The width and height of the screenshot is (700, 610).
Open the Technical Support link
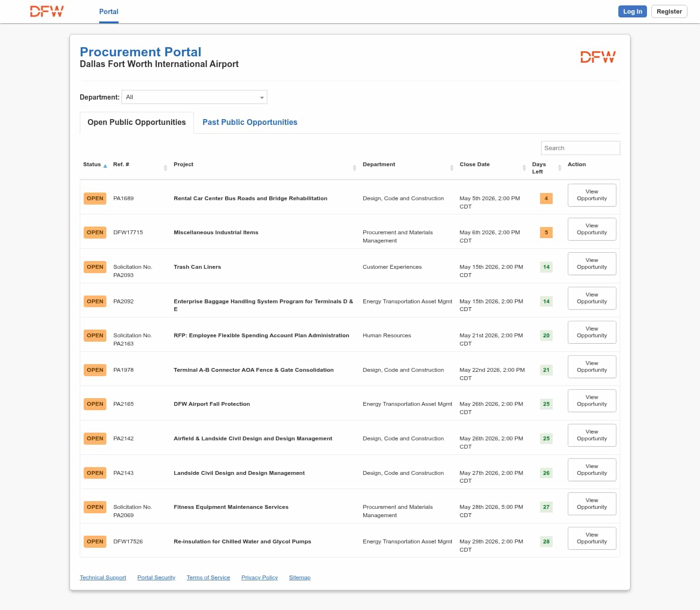103,577
